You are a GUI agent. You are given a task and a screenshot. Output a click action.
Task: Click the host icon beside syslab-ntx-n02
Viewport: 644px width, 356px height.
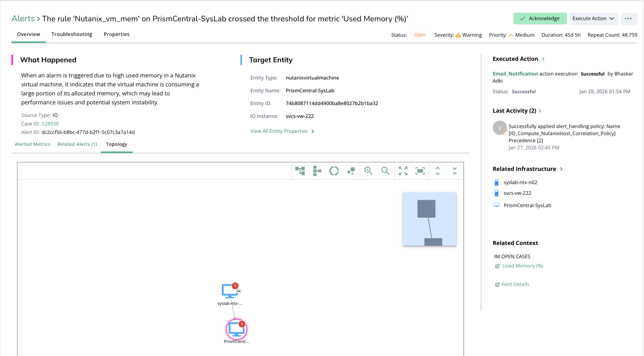point(496,182)
